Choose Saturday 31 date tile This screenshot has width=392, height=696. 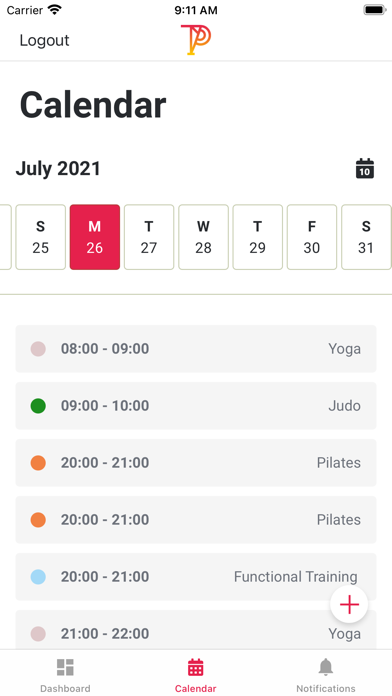pos(366,237)
